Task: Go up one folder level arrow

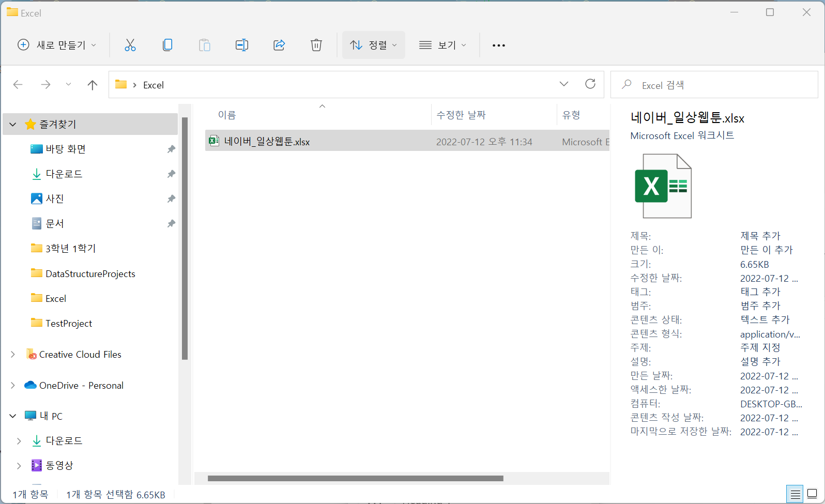Action: point(93,85)
